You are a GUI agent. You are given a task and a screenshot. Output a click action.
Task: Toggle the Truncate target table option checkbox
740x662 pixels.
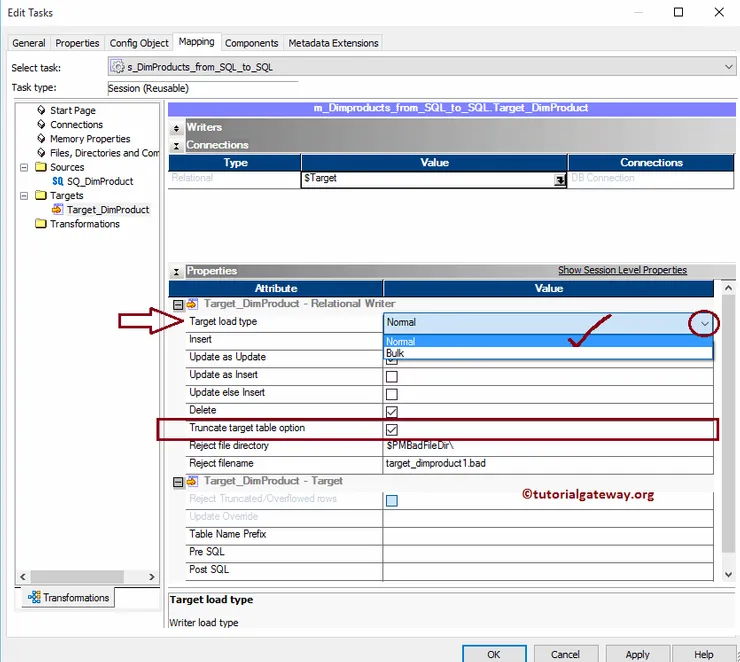tap(392, 429)
